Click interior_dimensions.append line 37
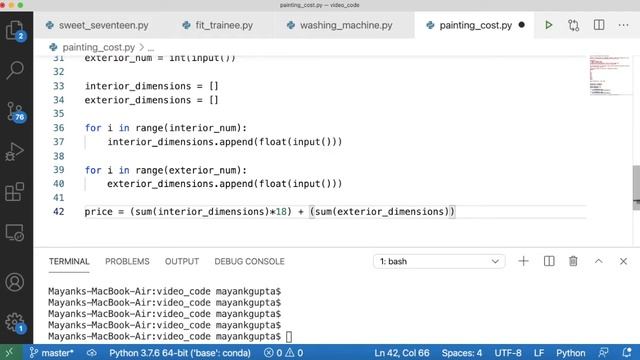This screenshot has height=360, width=640. (224, 142)
